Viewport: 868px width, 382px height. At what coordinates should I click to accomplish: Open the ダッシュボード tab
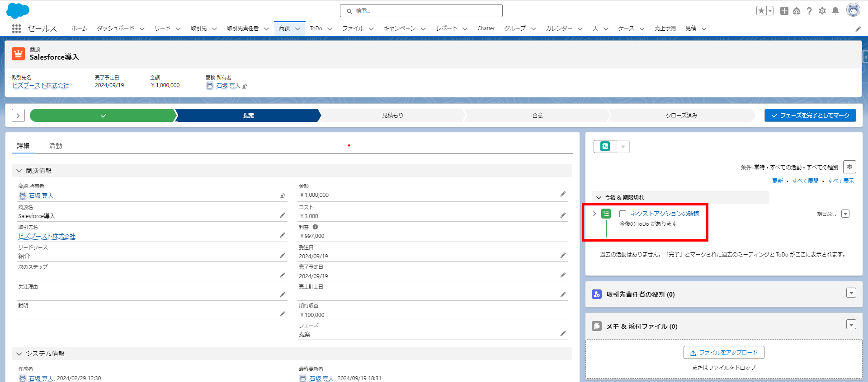point(116,28)
